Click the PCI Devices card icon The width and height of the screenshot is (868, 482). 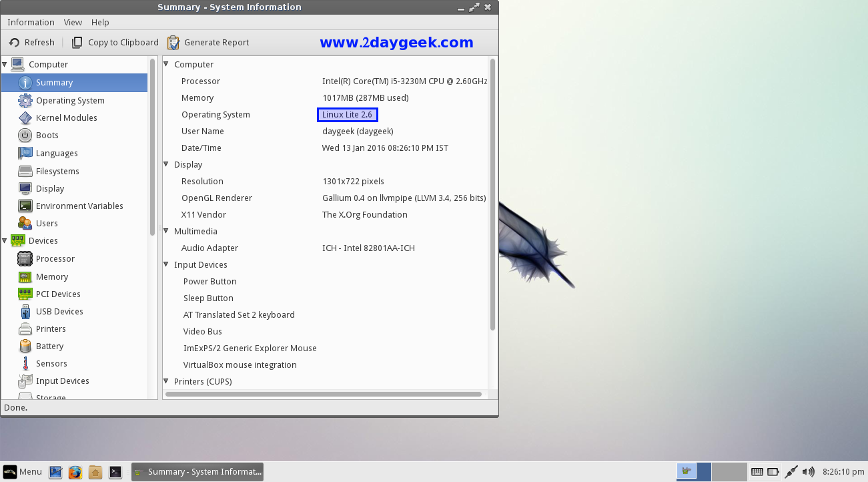coord(25,294)
